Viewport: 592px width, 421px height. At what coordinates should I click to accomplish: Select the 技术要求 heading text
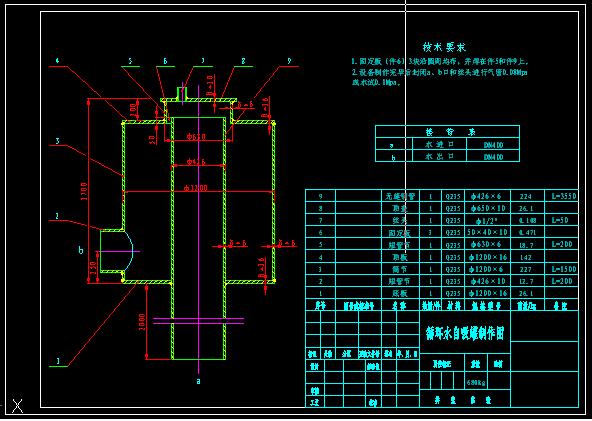tap(444, 47)
